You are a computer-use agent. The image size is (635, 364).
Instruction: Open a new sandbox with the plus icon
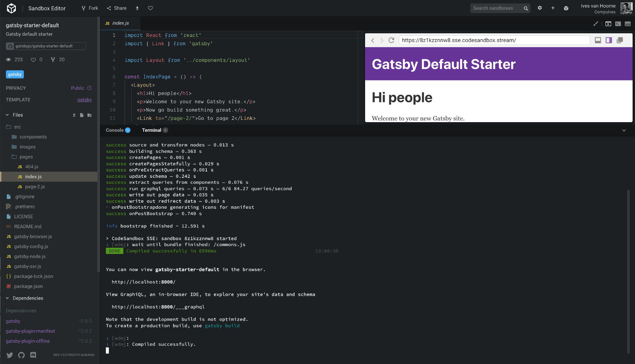click(x=553, y=8)
